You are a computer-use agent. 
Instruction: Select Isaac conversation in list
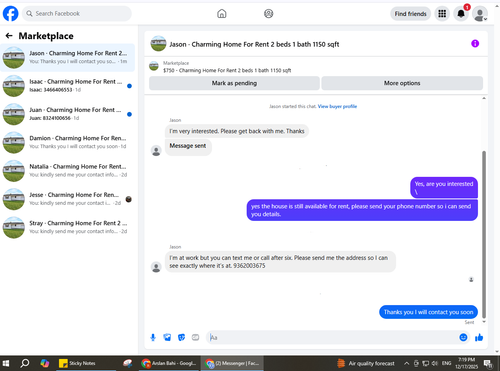tap(68, 86)
